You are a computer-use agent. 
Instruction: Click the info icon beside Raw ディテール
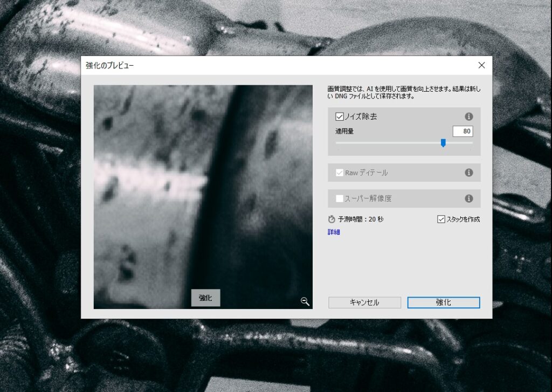(468, 173)
